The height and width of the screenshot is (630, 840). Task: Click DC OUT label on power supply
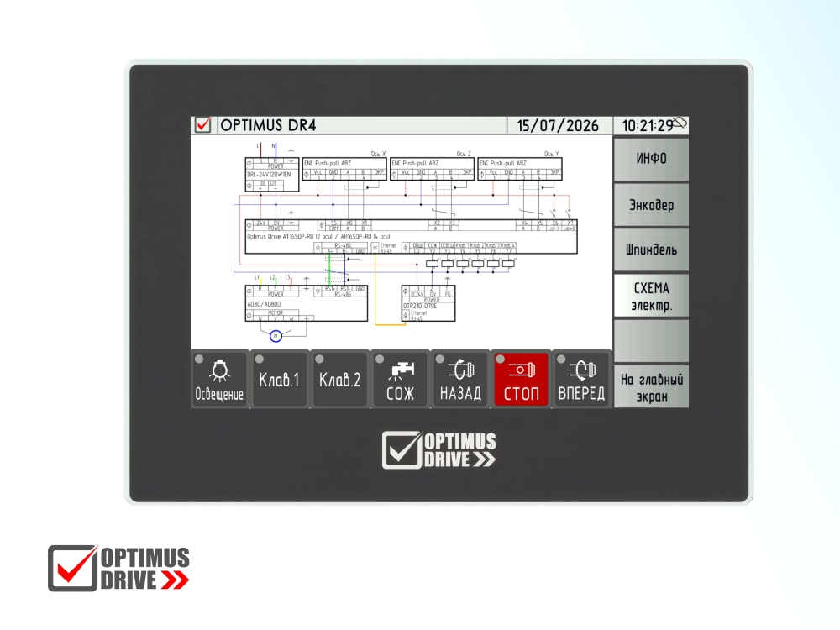pos(269,183)
